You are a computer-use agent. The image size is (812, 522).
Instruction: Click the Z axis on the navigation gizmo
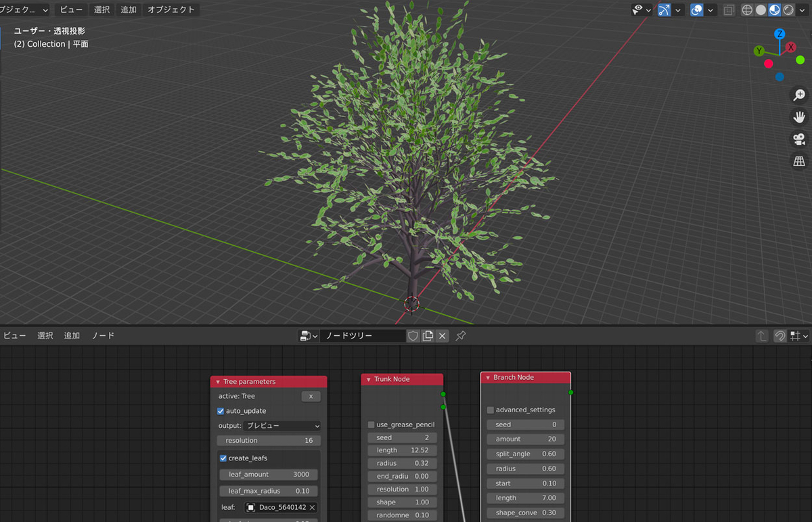coord(780,34)
